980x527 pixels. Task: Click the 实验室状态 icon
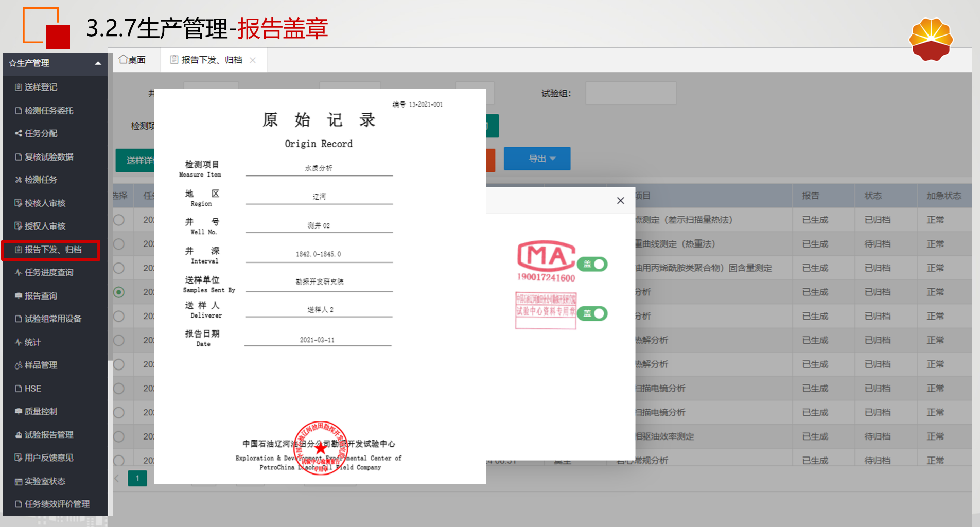point(19,482)
